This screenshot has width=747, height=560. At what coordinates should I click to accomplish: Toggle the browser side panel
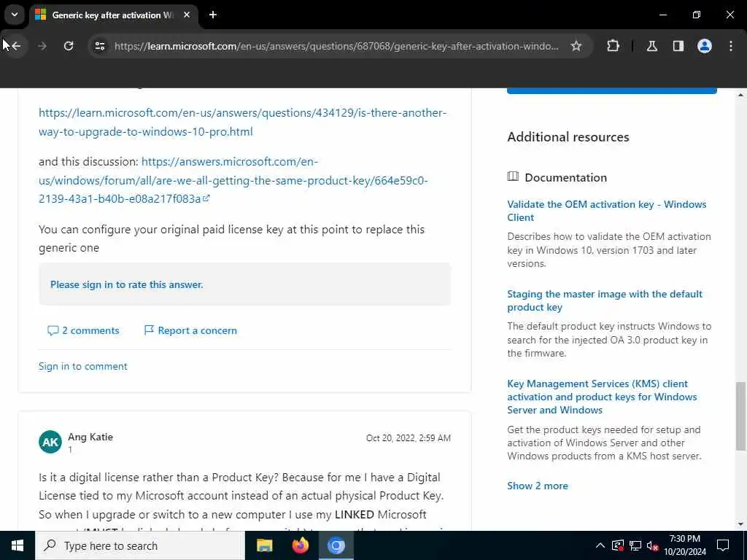(678, 46)
